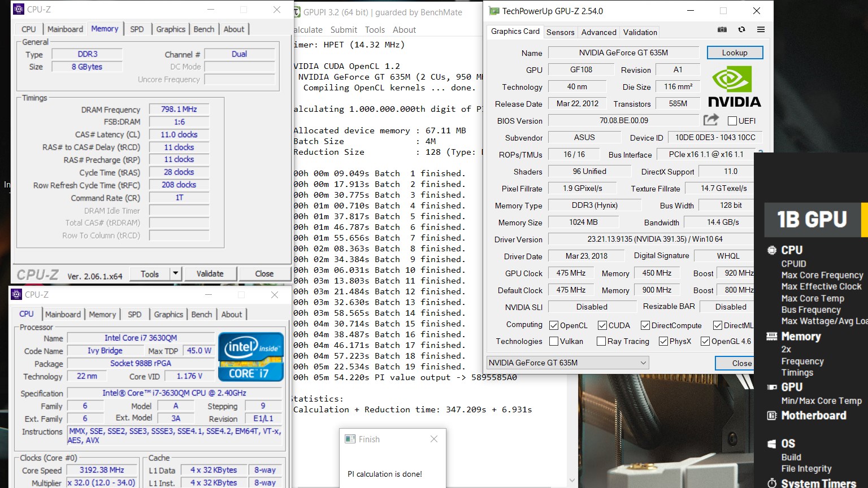This screenshot has height=488, width=868.
Task: Toggle the Vulkan checkbox
Action: tap(554, 341)
